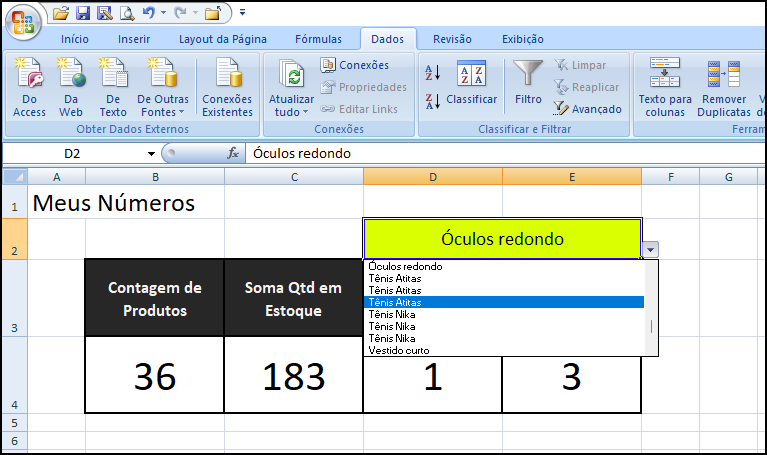The height and width of the screenshot is (455, 767).
Task: Click the Open folder quick access icon
Action: (x=61, y=13)
